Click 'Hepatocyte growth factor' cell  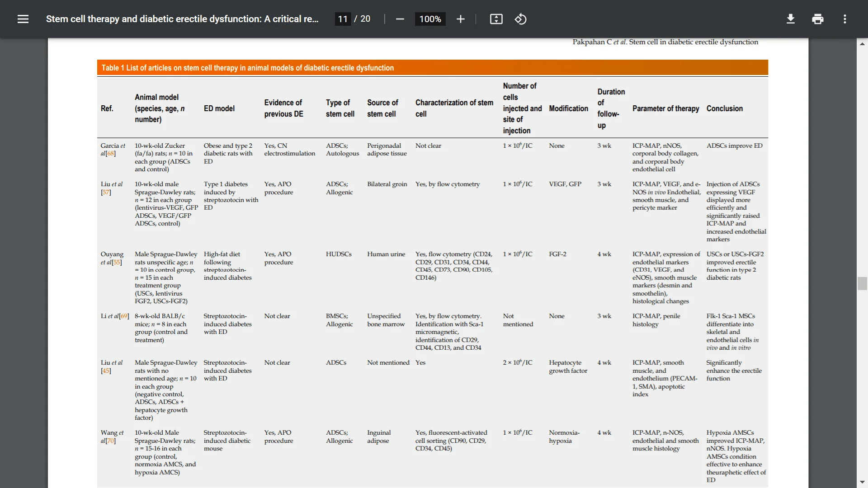tap(568, 367)
